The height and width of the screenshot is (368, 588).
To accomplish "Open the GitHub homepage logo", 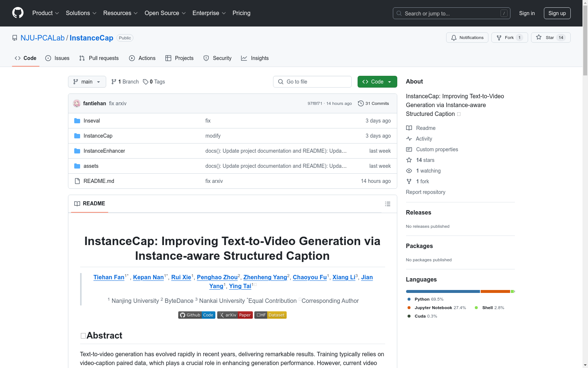I will click(x=18, y=13).
